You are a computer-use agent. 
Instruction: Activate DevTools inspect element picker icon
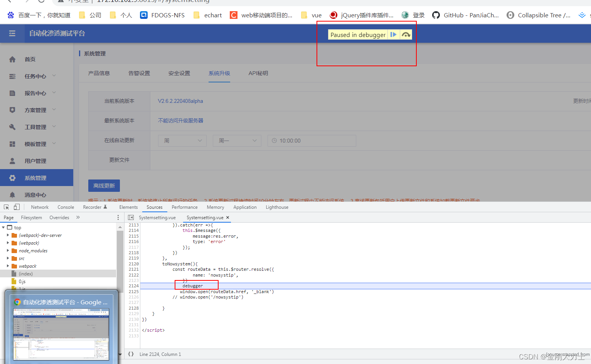pyautogui.click(x=7, y=207)
